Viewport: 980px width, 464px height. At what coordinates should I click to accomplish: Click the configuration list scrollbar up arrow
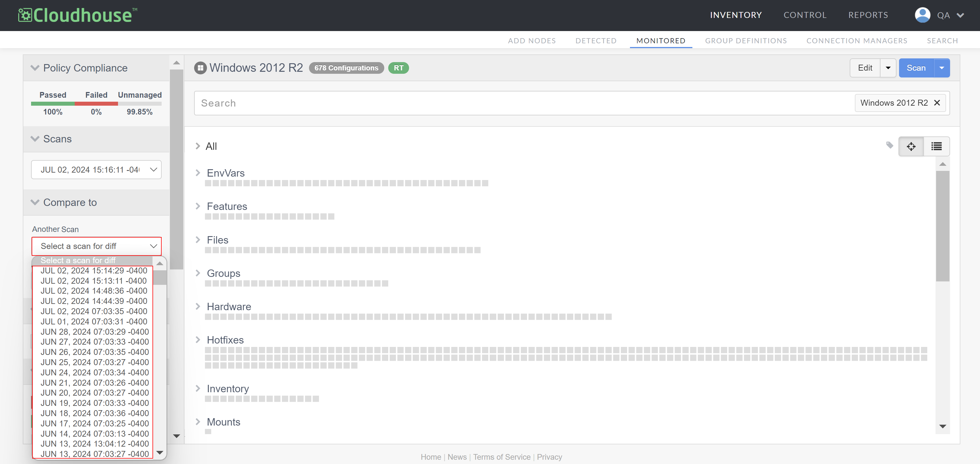[x=943, y=164]
